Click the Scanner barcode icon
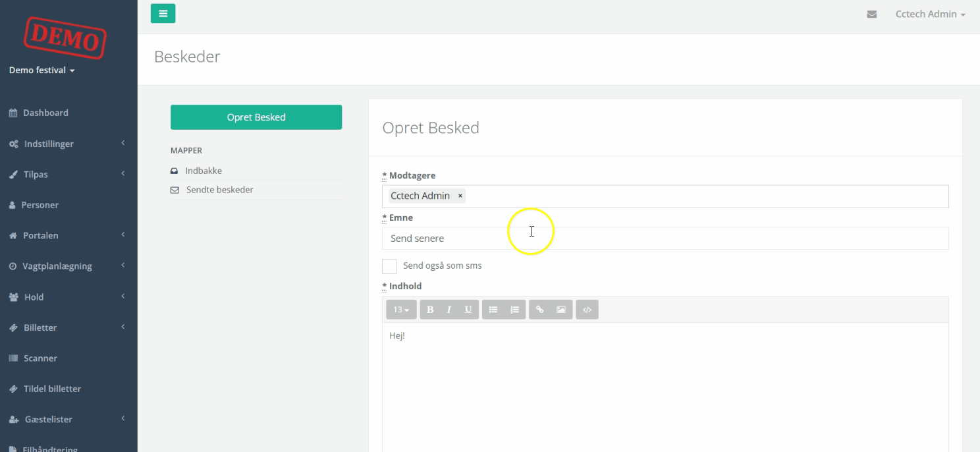This screenshot has height=452, width=980. tap(13, 358)
